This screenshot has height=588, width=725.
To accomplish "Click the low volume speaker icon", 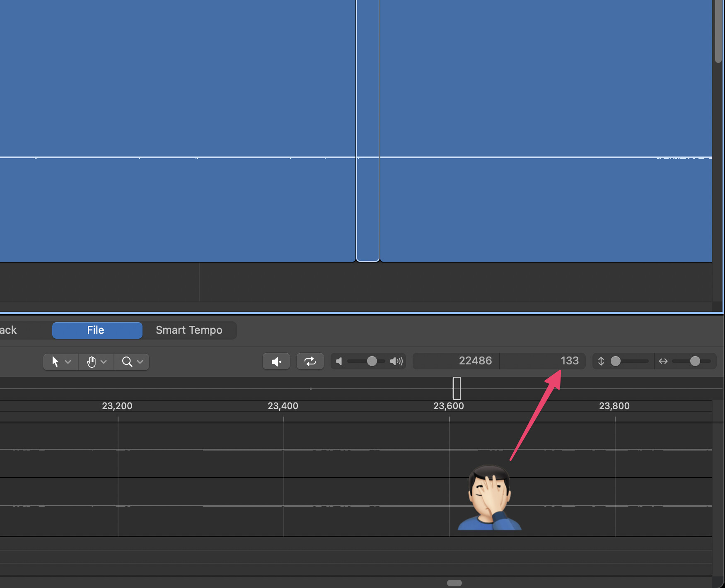I will coord(339,361).
